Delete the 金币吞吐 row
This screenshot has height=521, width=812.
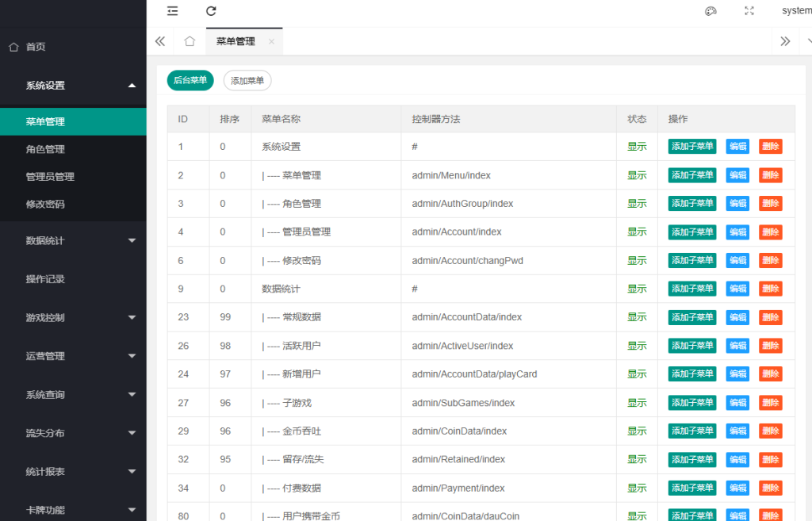point(770,431)
